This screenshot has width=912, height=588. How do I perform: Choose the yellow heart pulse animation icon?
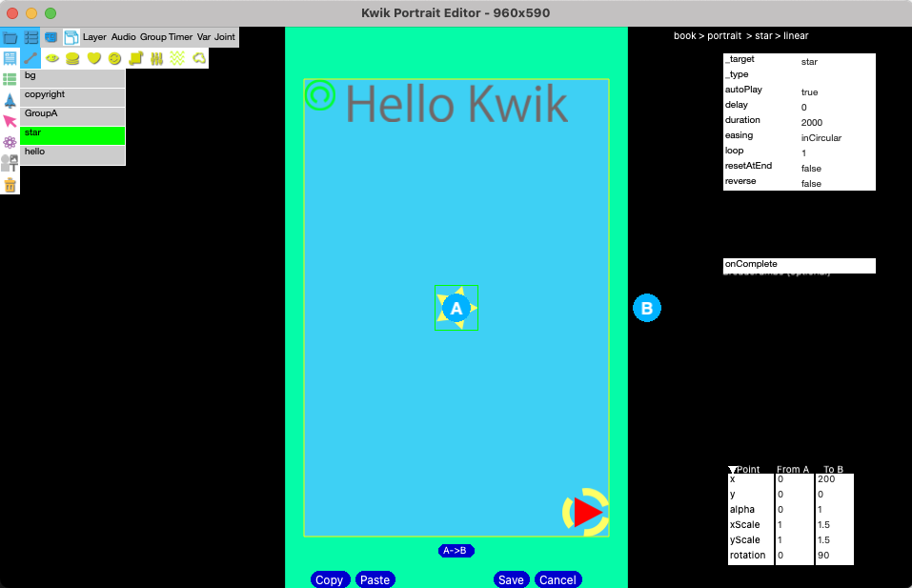tap(93, 58)
